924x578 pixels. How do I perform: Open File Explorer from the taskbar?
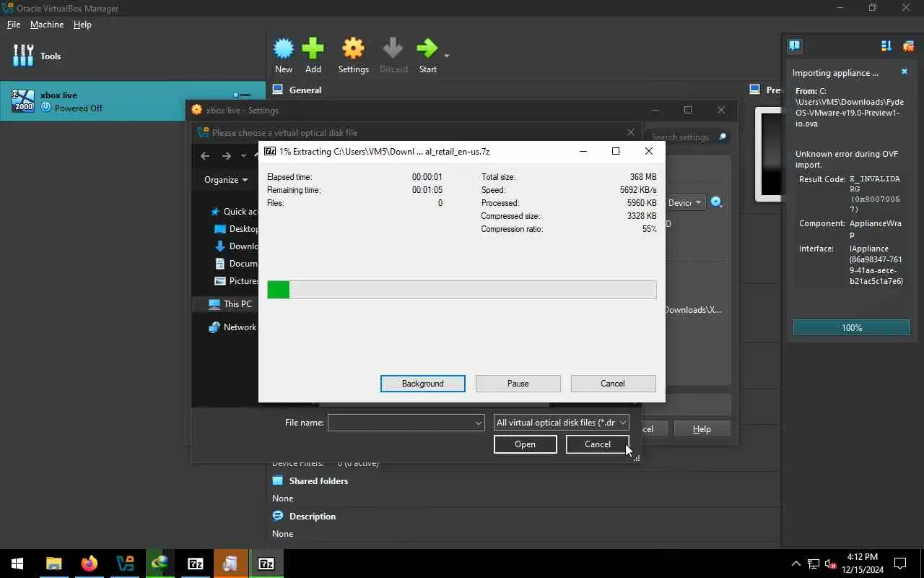(x=54, y=564)
